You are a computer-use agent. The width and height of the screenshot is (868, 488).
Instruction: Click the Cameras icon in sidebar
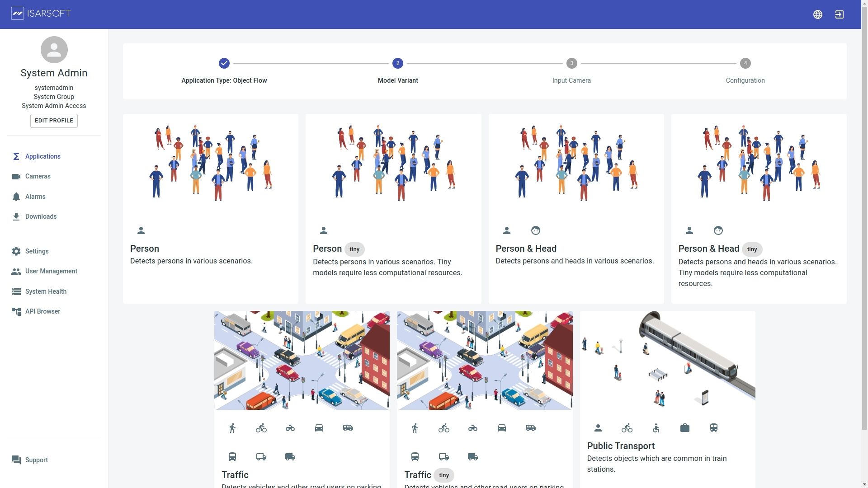[16, 177]
